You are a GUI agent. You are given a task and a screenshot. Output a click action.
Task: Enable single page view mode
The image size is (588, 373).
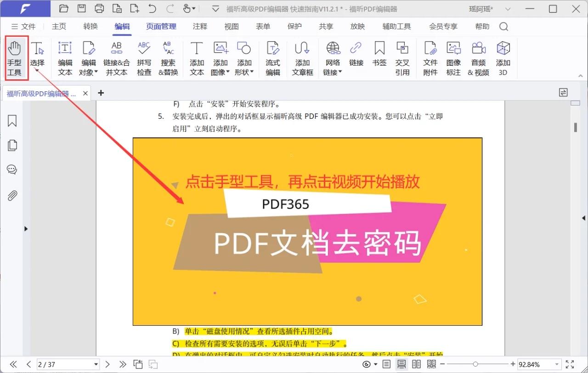pos(387,364)
